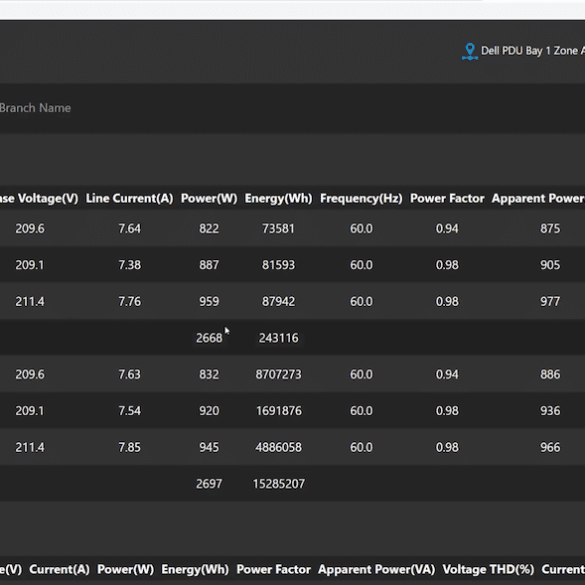585x585 pixels.
Task: Click the Dell PDU location pin icon
Action: tap(470, 51)
